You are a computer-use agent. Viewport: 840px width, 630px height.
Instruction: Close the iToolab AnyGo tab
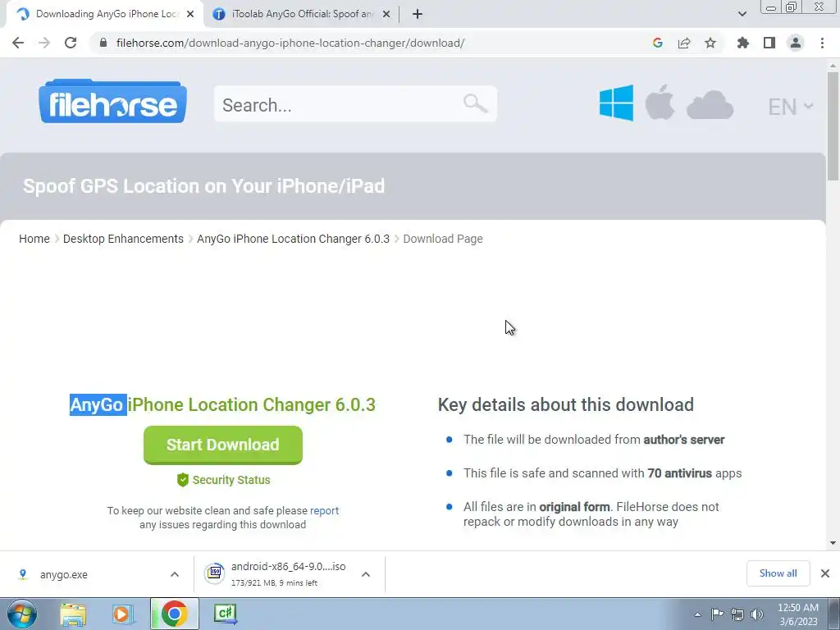[x=386, y=15]
